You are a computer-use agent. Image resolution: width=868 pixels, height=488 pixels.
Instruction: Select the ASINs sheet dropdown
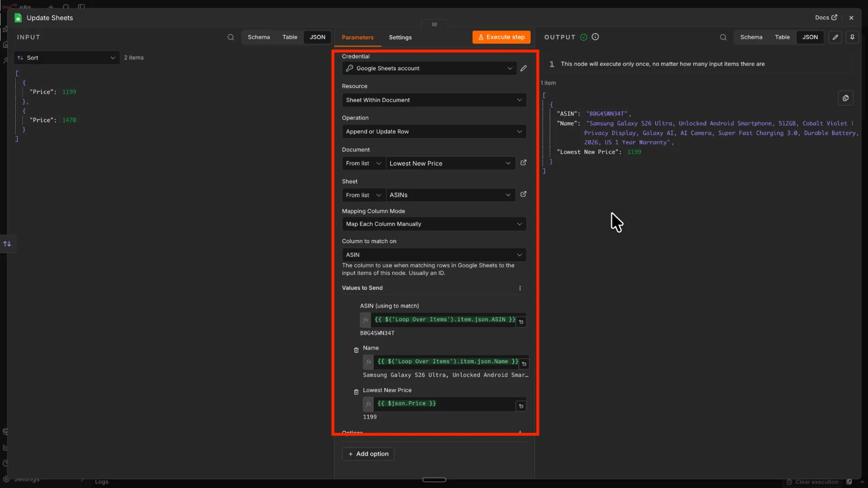coord(450,195)
